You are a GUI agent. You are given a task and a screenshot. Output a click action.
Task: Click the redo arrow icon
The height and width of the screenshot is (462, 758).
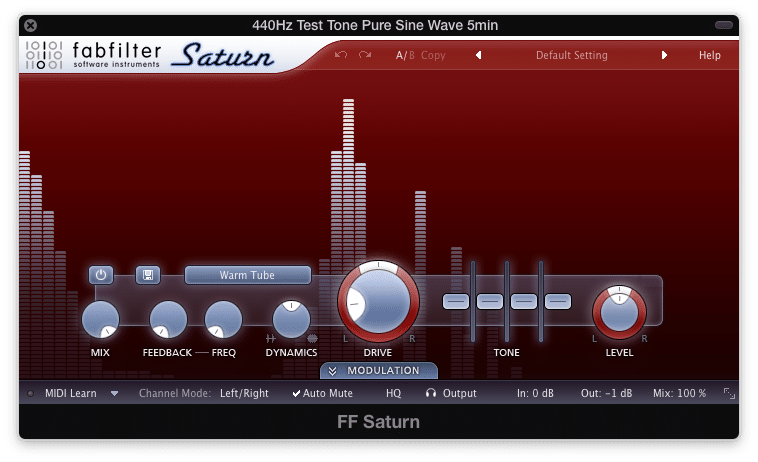(x=365, y=55)
